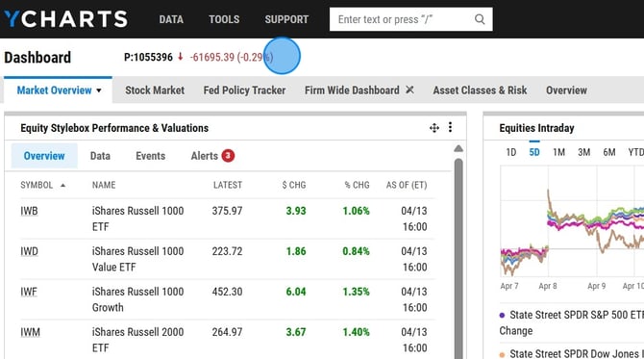
Task: Switch to the Firm Wide Dashboard tab
Action: [352, 90]
